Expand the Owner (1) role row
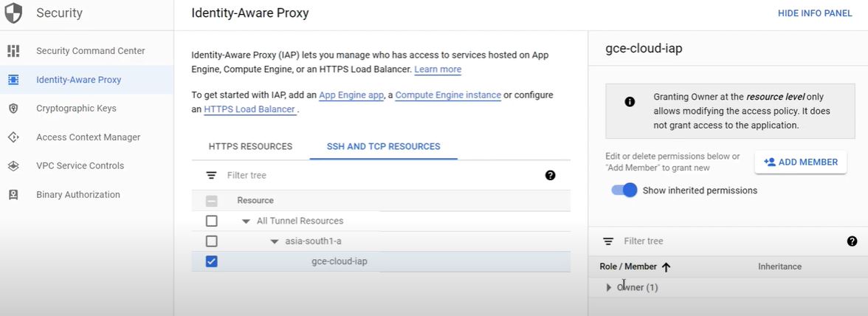 point(609,287)
